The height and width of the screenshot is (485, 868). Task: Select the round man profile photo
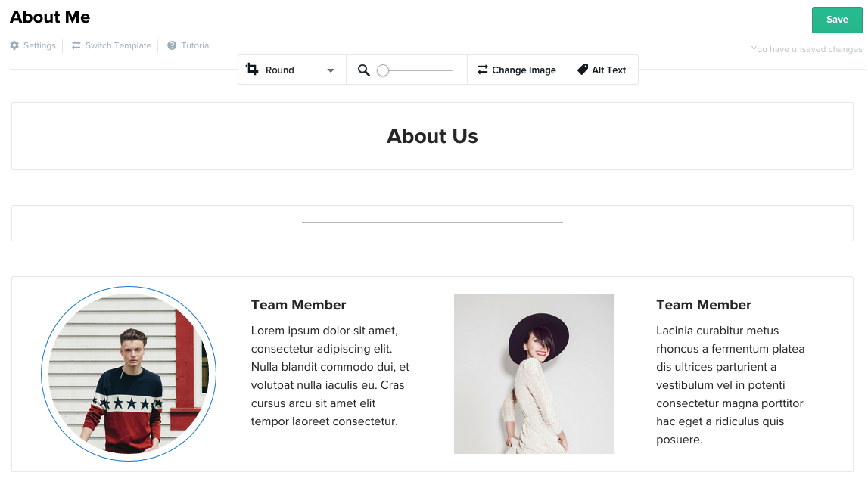pyautogui.click(x=129, y=374)
